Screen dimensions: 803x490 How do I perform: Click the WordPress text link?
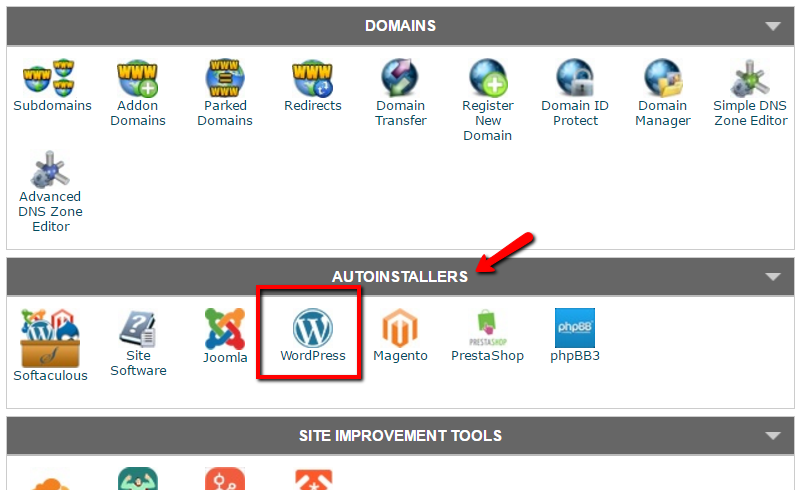coord(313,356)
